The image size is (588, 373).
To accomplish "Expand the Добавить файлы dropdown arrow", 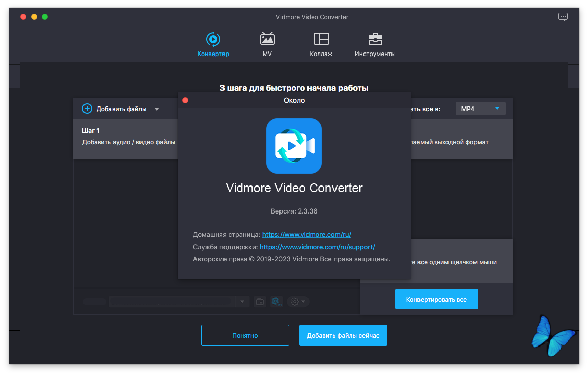I will (157, 109).
